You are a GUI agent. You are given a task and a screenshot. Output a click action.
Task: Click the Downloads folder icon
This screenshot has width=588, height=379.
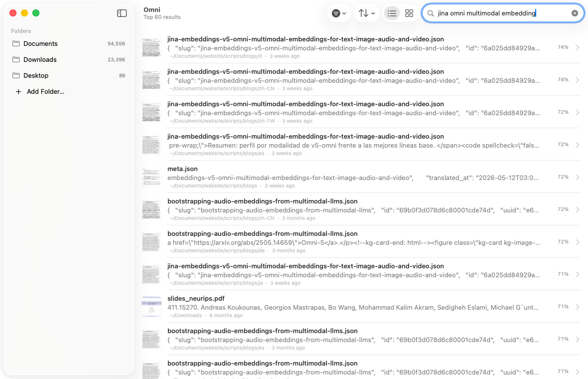click(16, 59)
